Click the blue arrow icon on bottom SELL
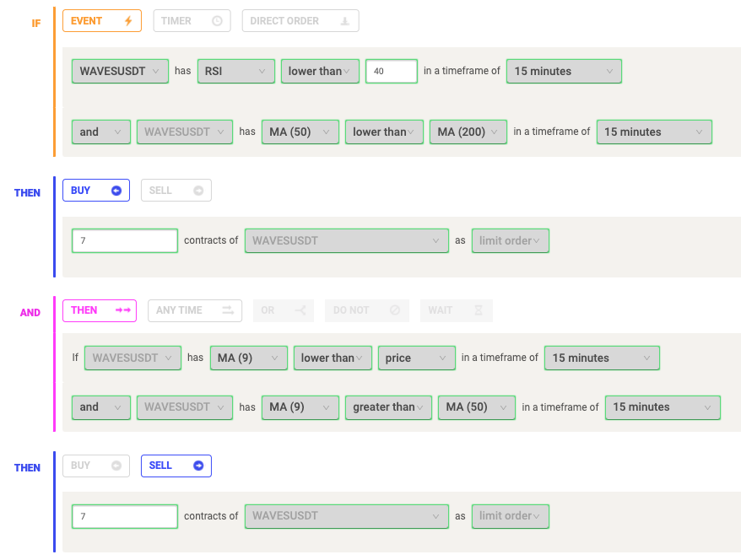Viewport: 741px width, 560px height. [x=198, y=466]
